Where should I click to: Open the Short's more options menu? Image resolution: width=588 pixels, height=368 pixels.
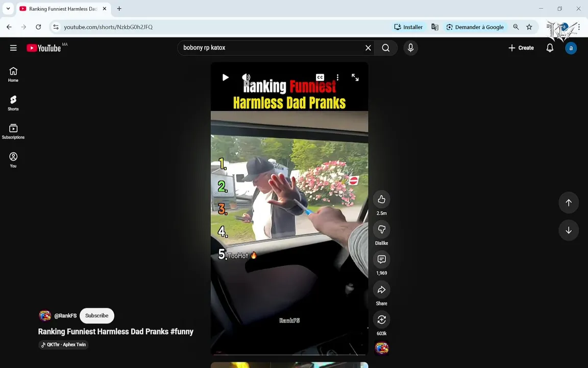(337, 77)
